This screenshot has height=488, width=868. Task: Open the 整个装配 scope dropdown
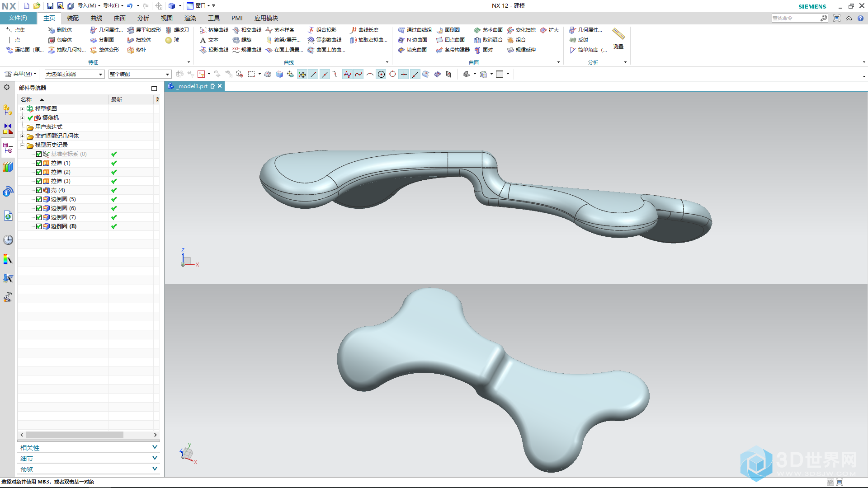click(x=140, y=74)
